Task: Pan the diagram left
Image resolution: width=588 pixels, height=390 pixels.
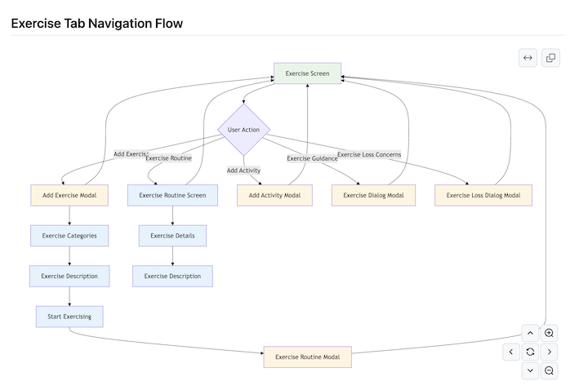Action: tap(511, 352)
